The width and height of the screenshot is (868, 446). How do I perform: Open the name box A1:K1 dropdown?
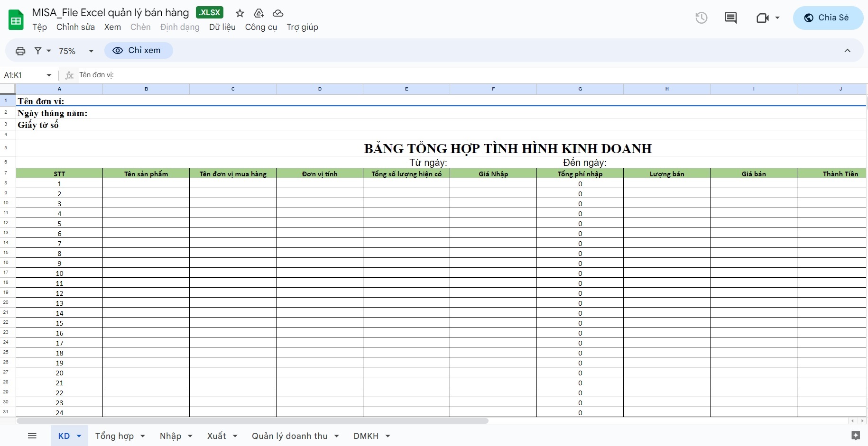(x=49, y=75)
